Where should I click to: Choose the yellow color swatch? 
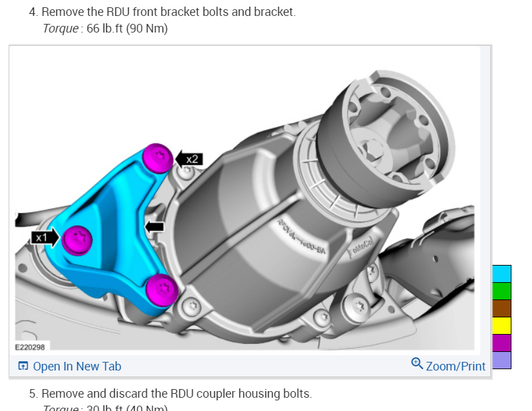(501, 326)
